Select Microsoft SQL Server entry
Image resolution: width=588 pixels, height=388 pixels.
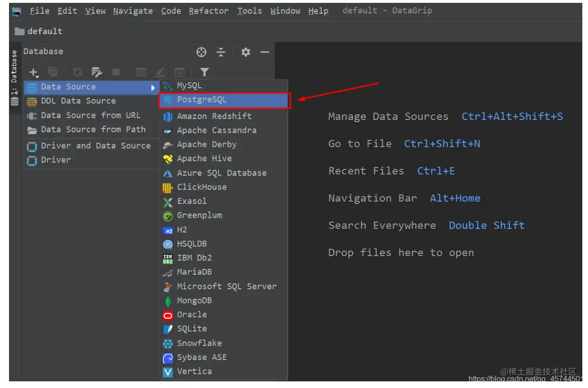coord(224,286)
